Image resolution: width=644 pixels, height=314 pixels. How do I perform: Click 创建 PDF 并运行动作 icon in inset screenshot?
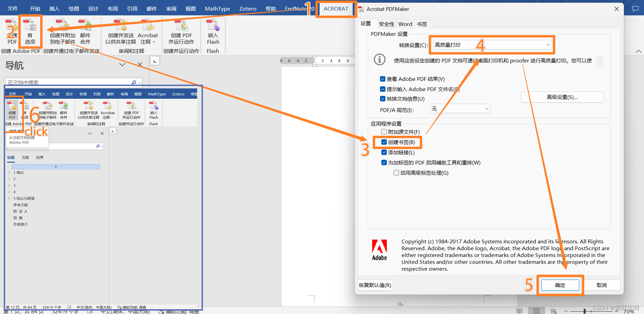131,110
